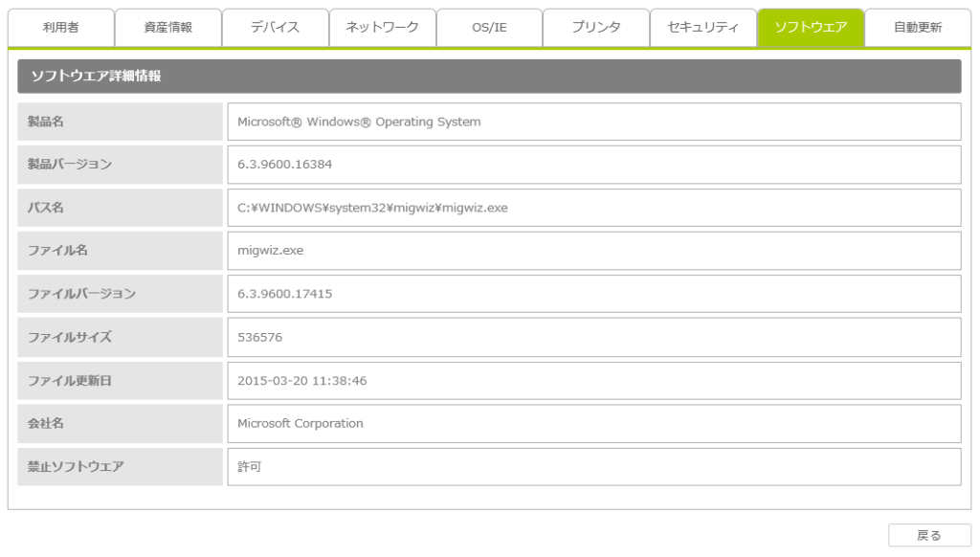The height and width of the screenshot is (557, 980).
Task: Select the ファイルバージョン value 6.3.9600.17415
Action: pyautogui.click(x=593, y=294)
